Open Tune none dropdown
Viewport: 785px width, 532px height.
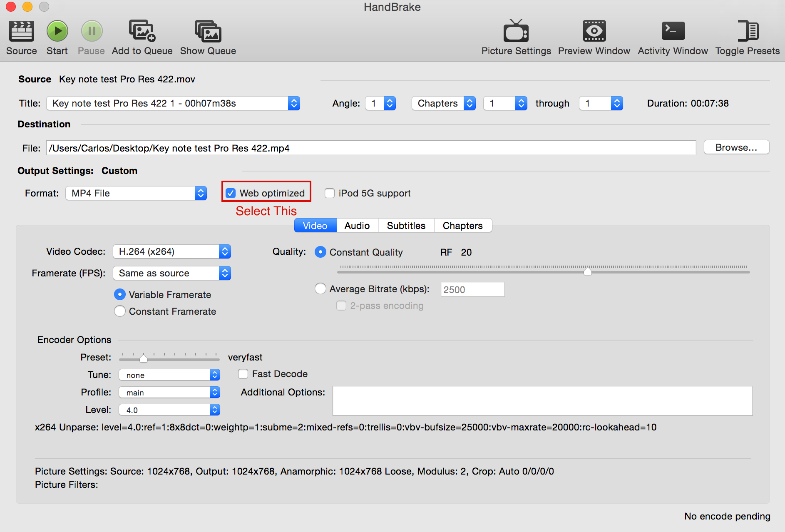click(x=169, y=375)
